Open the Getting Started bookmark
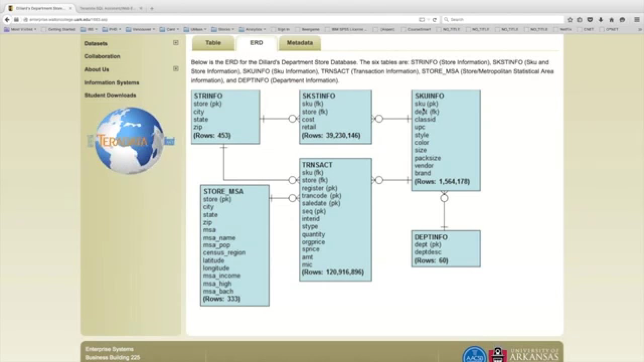 [58, 30]
